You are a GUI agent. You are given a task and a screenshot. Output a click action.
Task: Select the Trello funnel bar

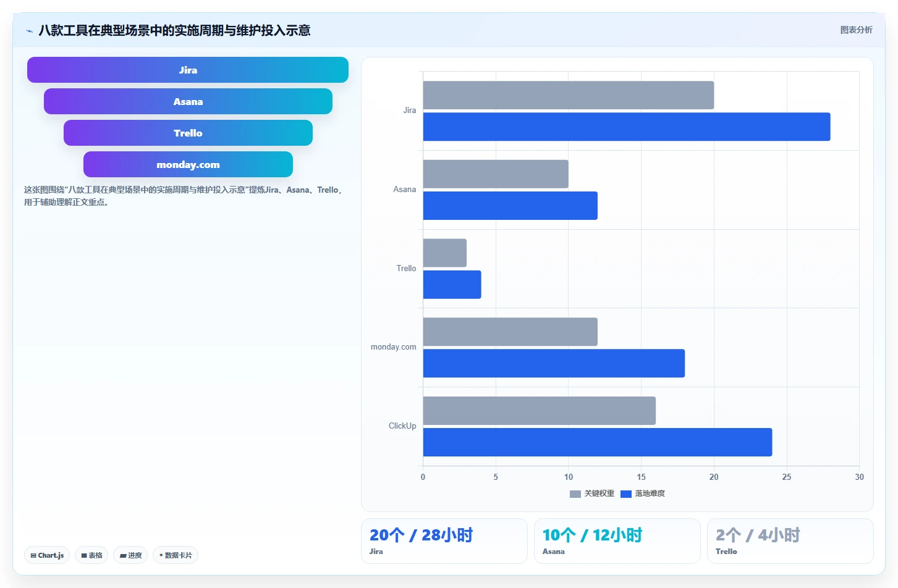(188, 133)
